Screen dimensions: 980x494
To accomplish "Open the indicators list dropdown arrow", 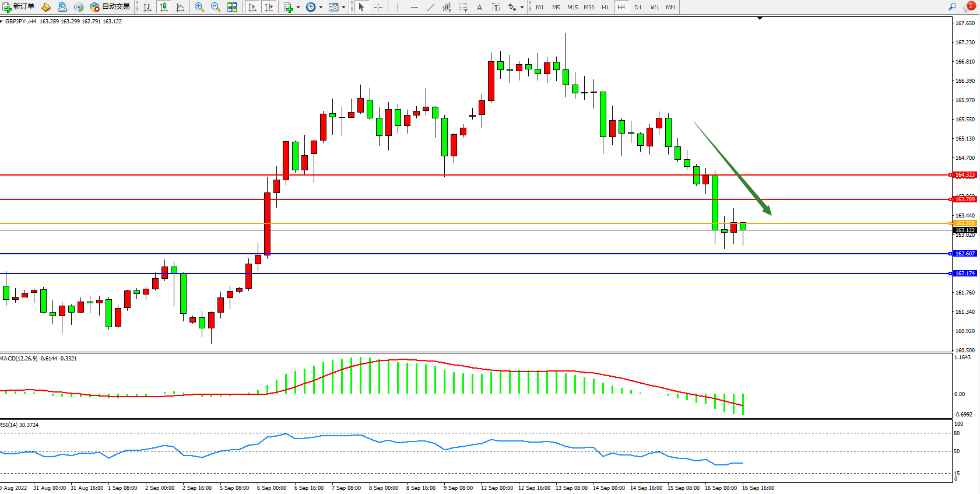I will [x=298, y=7].
